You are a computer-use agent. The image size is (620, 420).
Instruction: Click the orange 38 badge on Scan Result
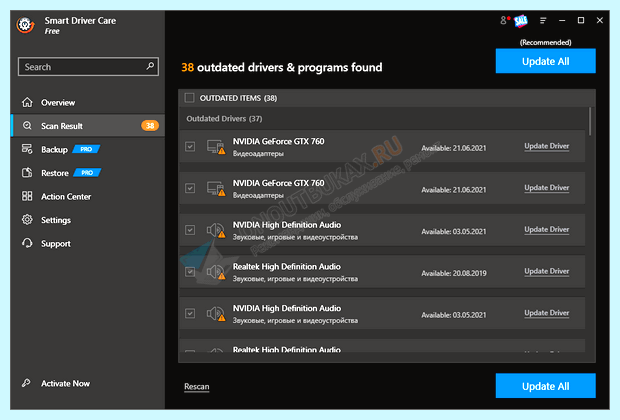click(x=150, y=126)
